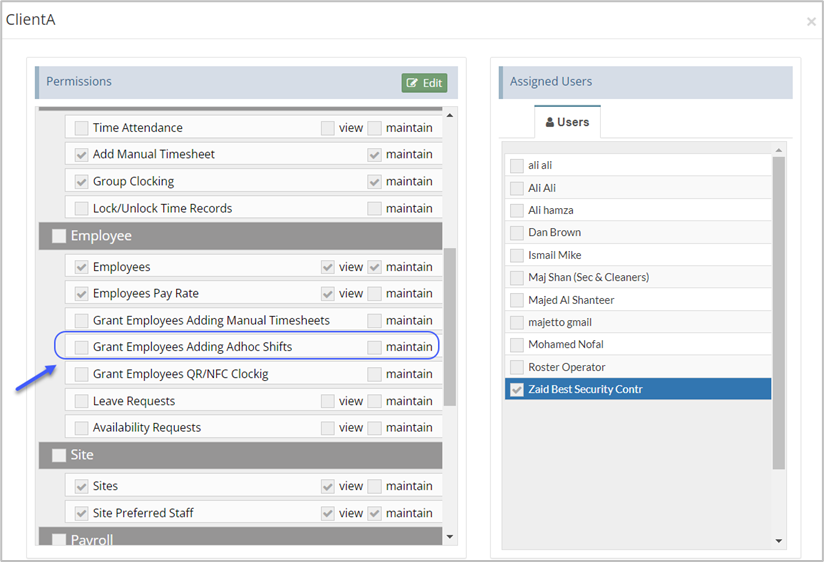
Task: Select Maj Shan (Sec & Cleaners) checkbox
Action: point(517,278)
